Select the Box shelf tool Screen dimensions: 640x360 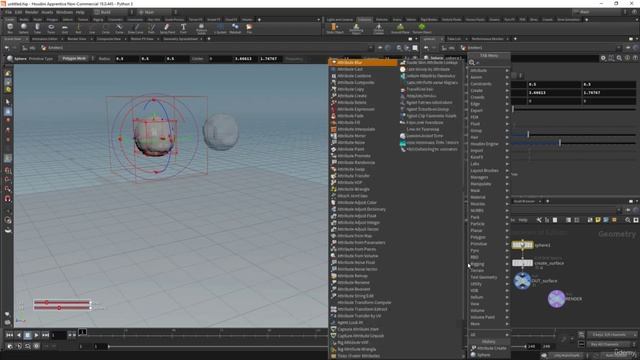pos(10,28)
